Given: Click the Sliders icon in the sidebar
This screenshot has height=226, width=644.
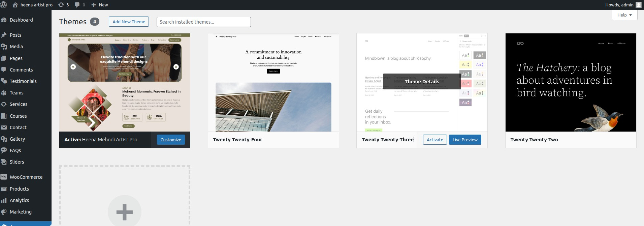Looking at the screenshot, I should point(4,162).
